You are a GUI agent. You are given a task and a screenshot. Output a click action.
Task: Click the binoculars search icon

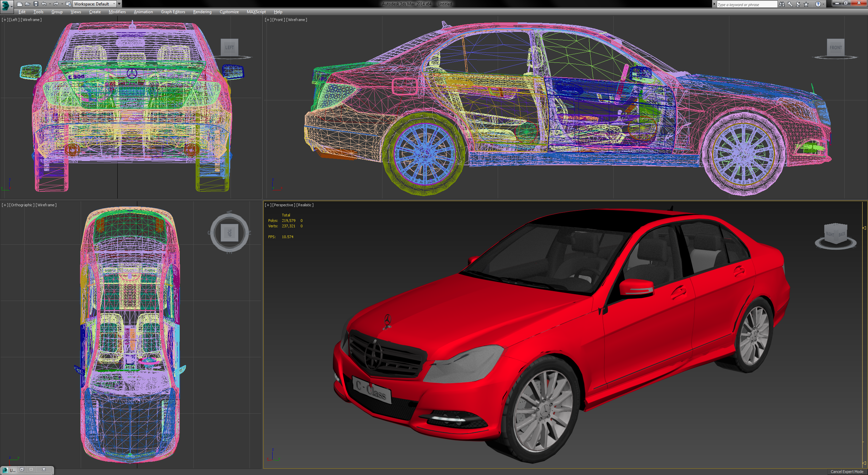[782, 4]
